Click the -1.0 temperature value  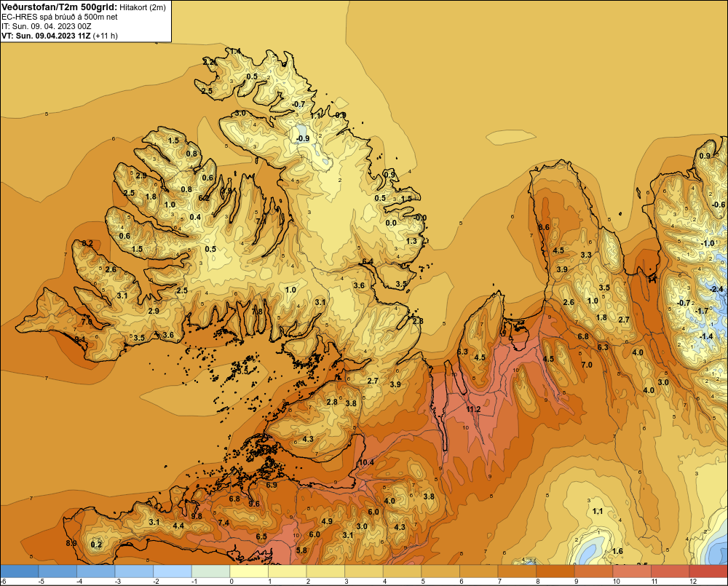[708, 243]
